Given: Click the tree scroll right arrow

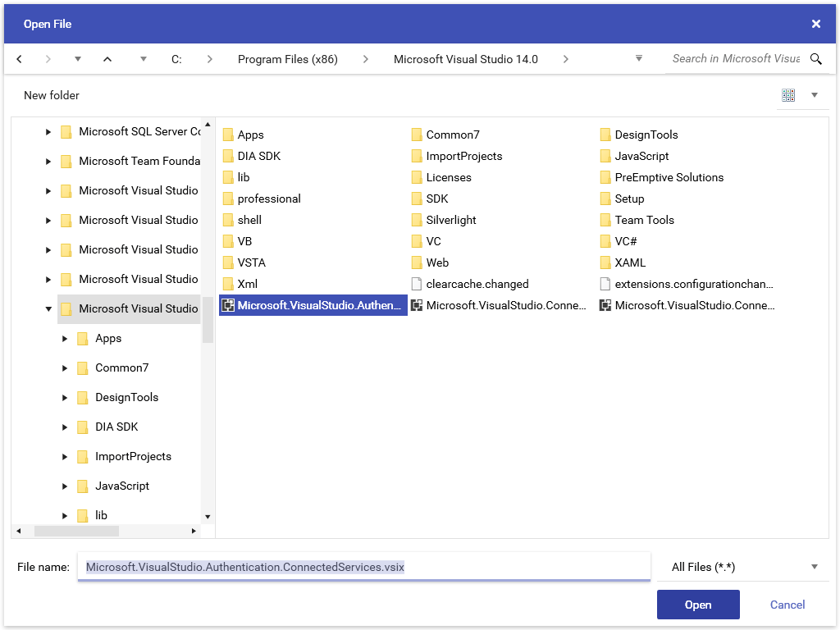Looking at the screenshot, I should (x=194, y=531).
